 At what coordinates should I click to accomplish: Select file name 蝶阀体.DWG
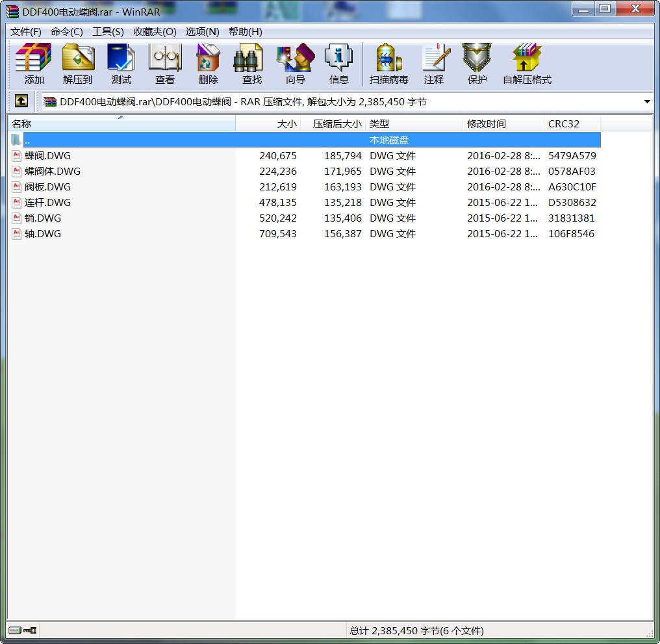click(53, 172)
